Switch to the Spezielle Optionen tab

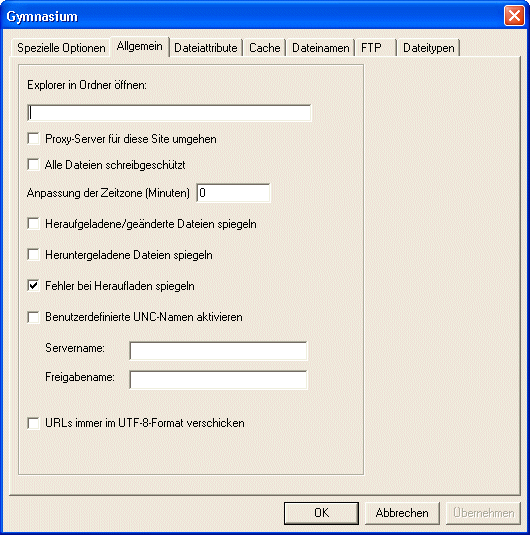(x=61, y=48)
